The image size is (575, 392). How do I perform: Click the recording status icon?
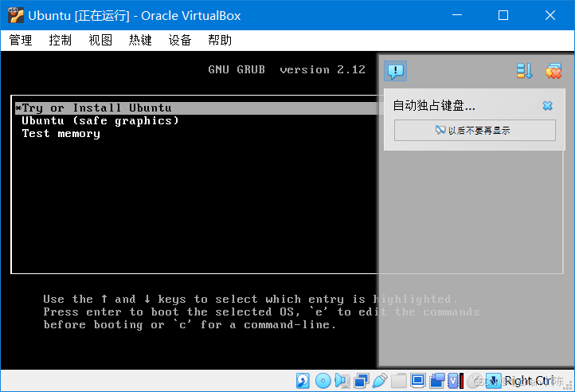point(437,381)
